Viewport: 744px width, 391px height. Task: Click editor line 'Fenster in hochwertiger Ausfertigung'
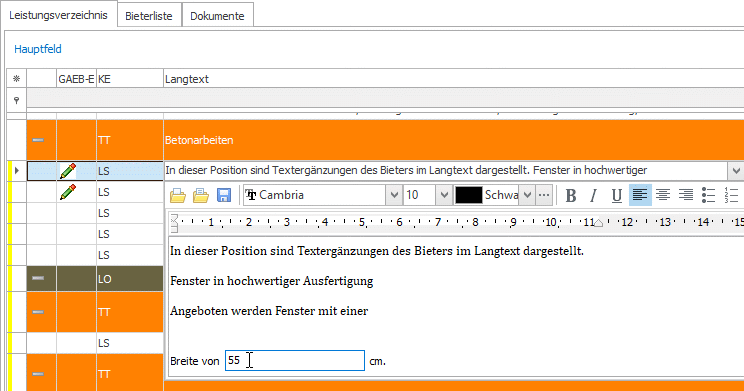click(x=271, y=281)
